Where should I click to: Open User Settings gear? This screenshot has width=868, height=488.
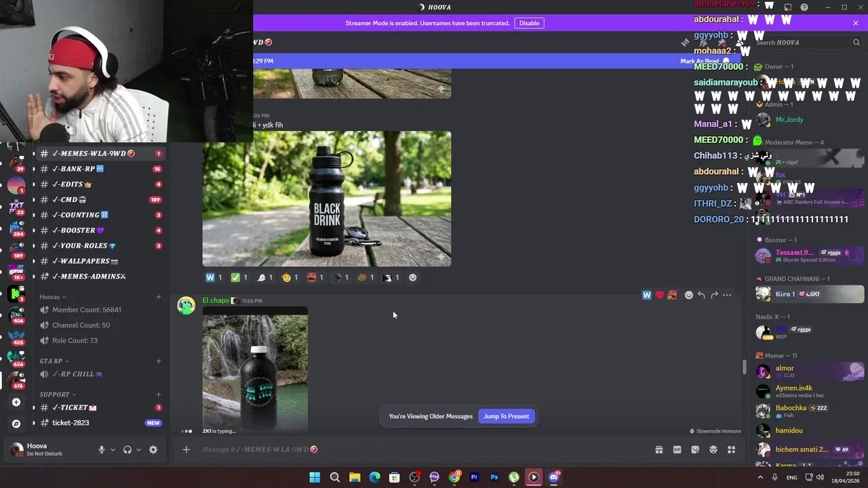tap(153, 449)
